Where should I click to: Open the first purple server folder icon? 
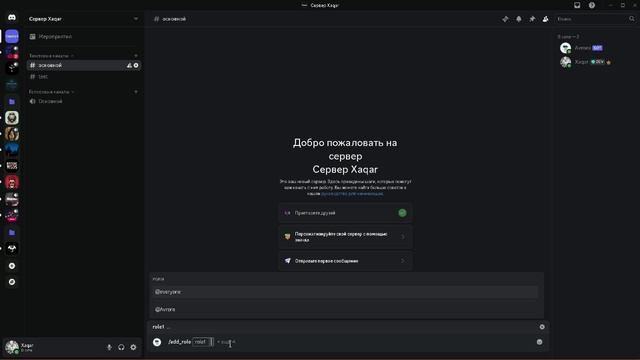tap(12, 102)
